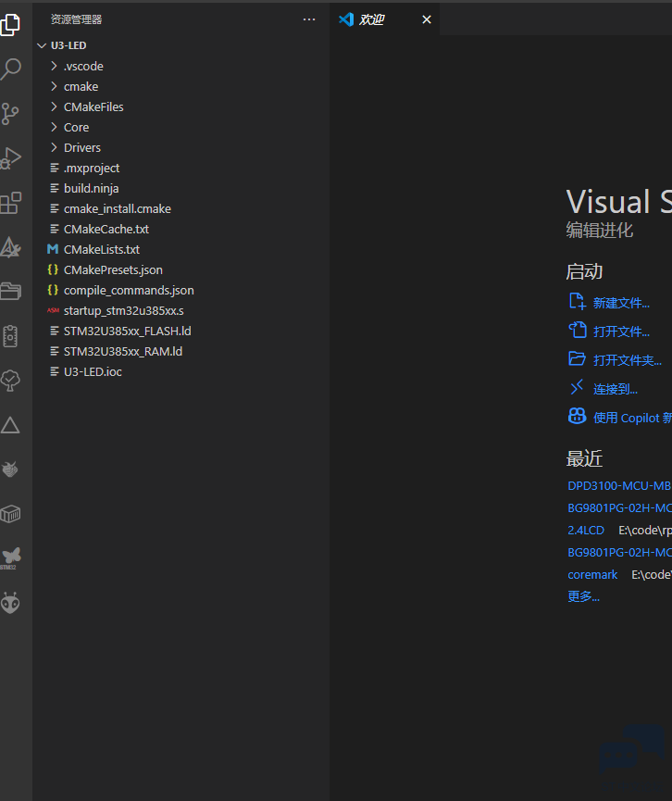Screen dimensions: 672x801
Task: Open startup_stm32u385xx.s assembly file
Action: 180,310
